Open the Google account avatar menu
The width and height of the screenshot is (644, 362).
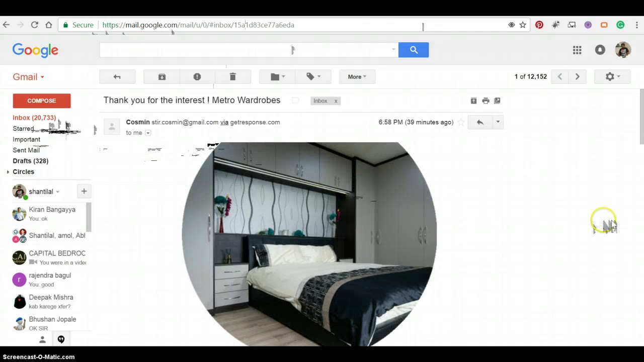tap(623, 50)
